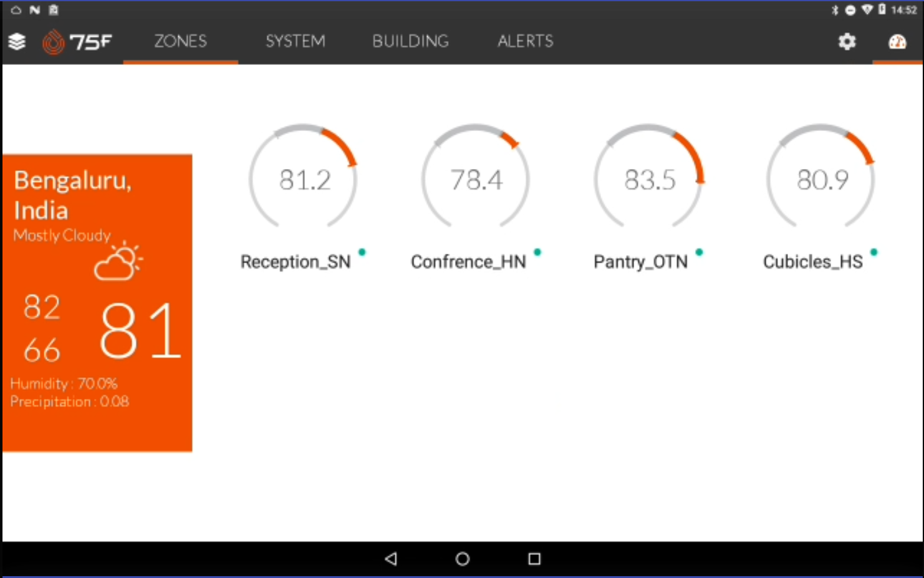Screen dimensions: 924x578
Task: Open the dashboard gauge icon
Action: [x=897, y=42]
